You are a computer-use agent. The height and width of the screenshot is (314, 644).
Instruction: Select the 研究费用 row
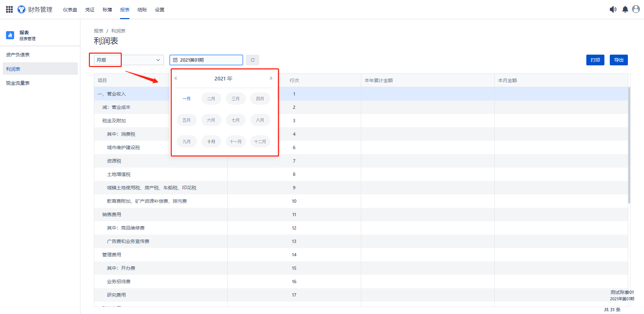coord(361,295)
